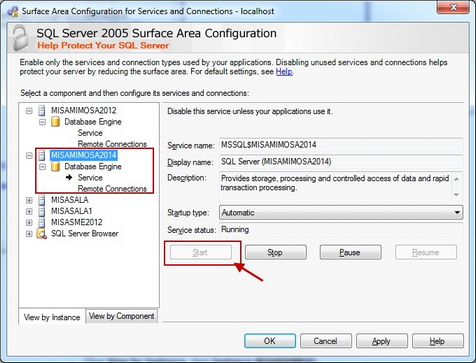This screenshot has height=363, width=476.
Task: Select the MISASALA tree item
Action: 70,200
